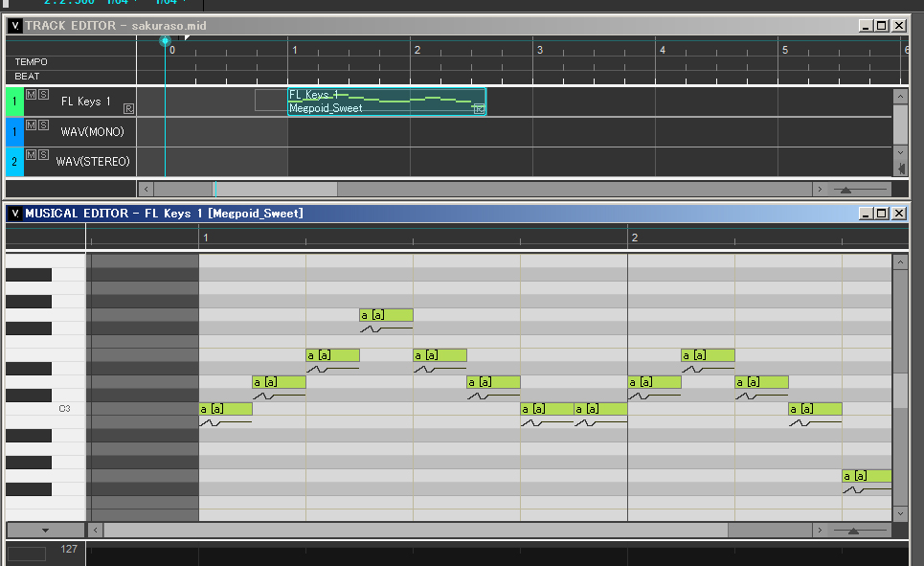This screenshot has height=566, width=924.
Task: Click measure 4 on the Track Editor ruler
Action: 663,50
